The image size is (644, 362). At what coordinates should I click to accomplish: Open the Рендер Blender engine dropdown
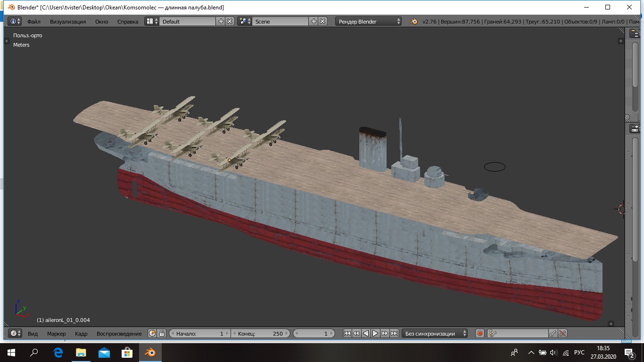369,21
